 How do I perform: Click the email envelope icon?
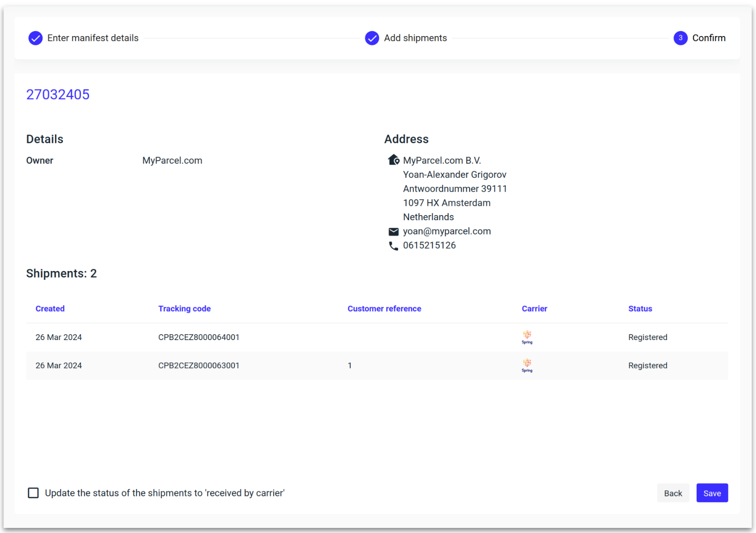[x=393, y=231]
